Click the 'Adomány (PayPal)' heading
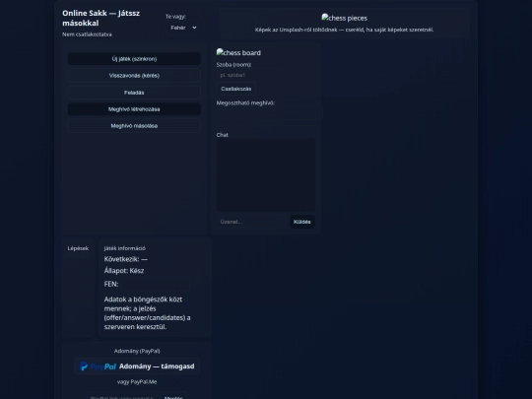This screenshot has width=532, height=399. [137, 351]
